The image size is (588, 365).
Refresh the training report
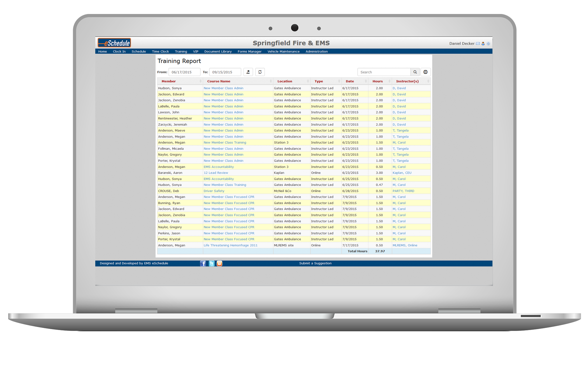(x=260, y=72)
